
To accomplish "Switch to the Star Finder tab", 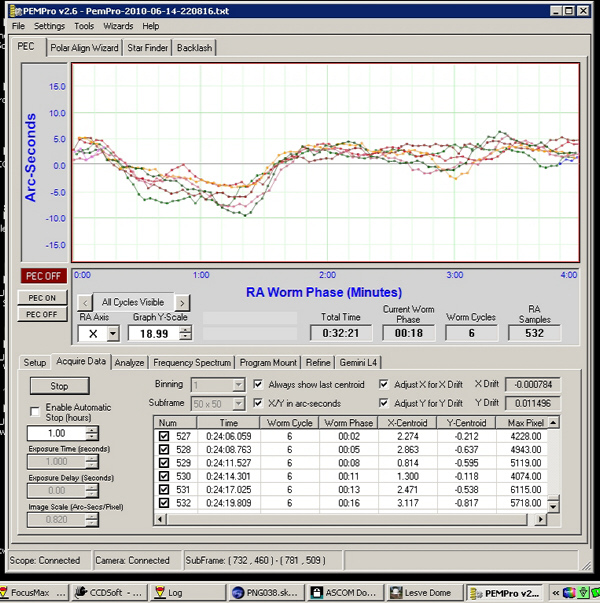I will [147, 48].
